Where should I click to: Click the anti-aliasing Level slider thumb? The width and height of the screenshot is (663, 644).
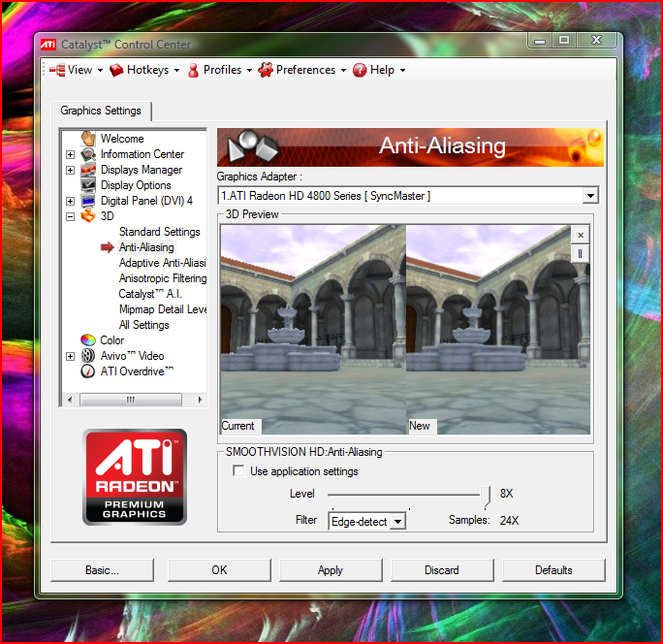486,496
